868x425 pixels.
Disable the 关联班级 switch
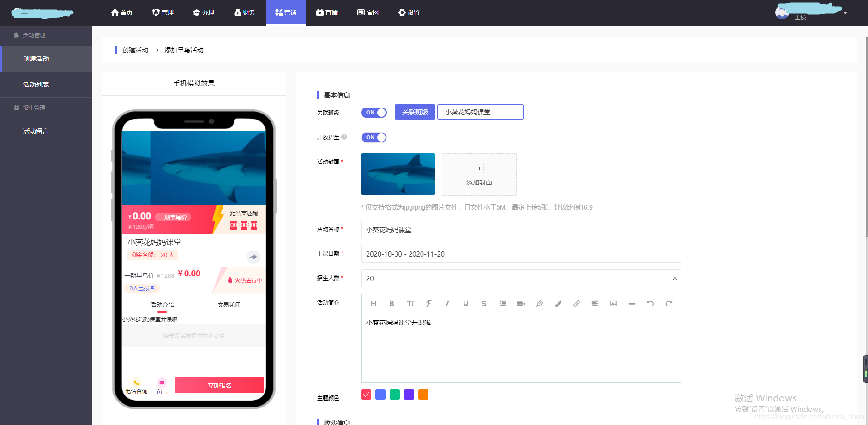[374, 112]
